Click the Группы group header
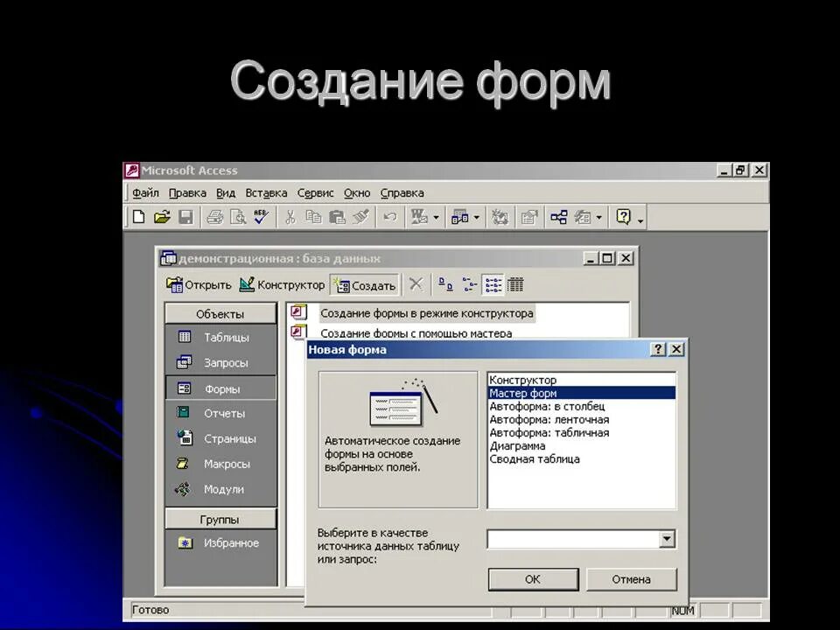Image resolution: width=840 pixels, height=630 pixels. tap(220, 519)
